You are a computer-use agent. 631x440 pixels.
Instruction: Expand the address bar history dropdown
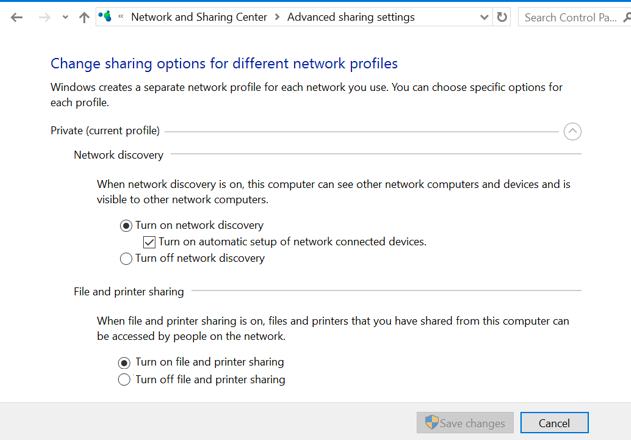click(x=484, y=17)
